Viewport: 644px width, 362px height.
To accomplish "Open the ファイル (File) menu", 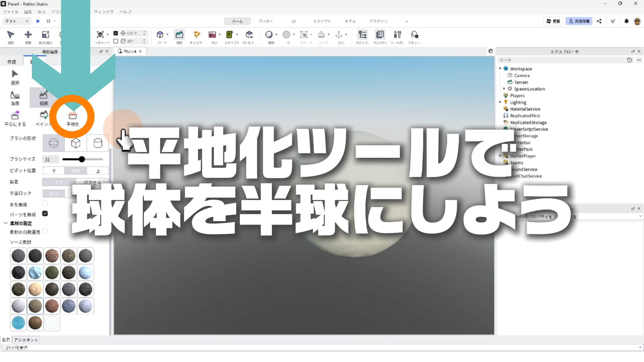I will point(11,12).
